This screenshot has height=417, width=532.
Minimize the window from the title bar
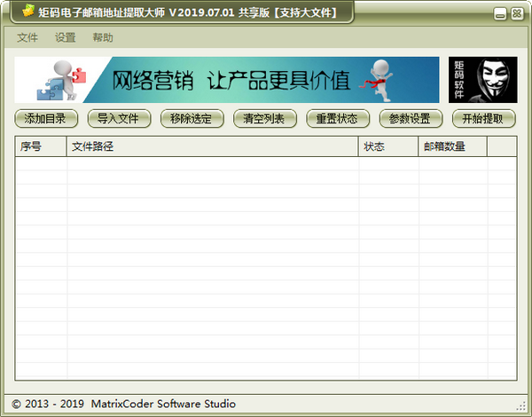click(502, 12)
